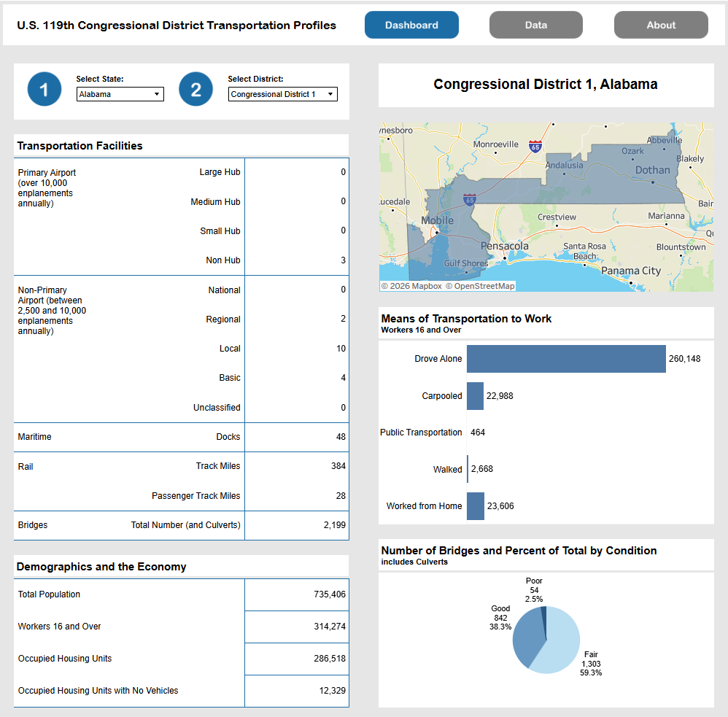Click the Mapbox attribution link on the map

[411, 286]
